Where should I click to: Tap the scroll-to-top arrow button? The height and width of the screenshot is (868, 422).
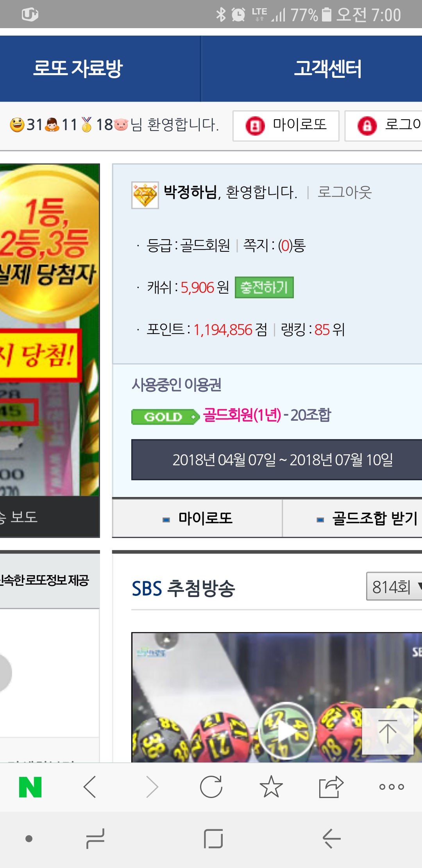point(388,731)
